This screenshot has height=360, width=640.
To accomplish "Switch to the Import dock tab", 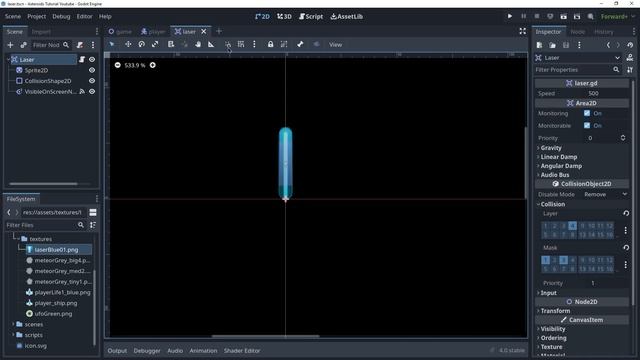I will pyautogui.click(x=41, y=31).
